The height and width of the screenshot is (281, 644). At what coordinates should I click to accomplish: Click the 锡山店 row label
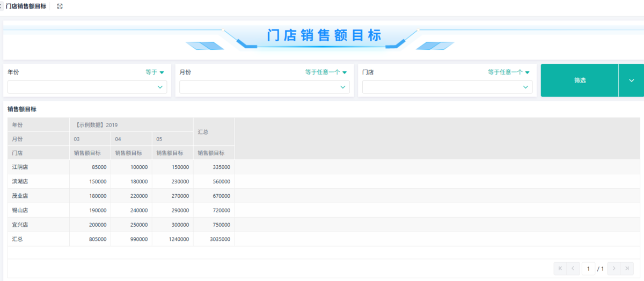[20, 211]
